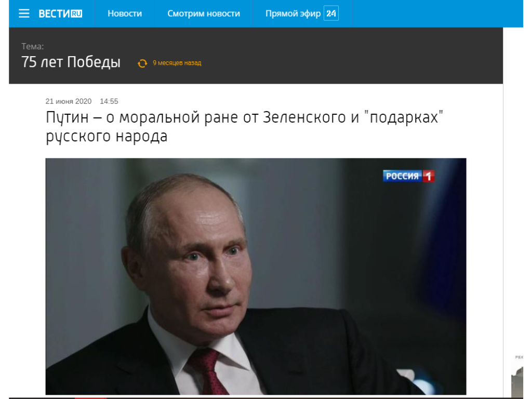
Task: Click the 9 месяцев назад timestamp
Action: [177, 63]
